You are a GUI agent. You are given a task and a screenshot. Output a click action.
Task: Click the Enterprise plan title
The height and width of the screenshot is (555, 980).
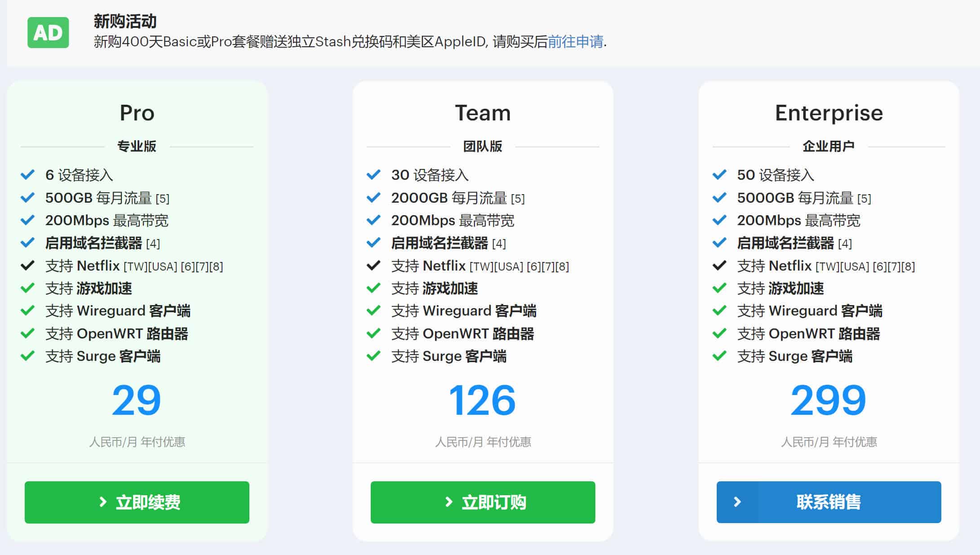pyautogui.click(x=829, y=114)
